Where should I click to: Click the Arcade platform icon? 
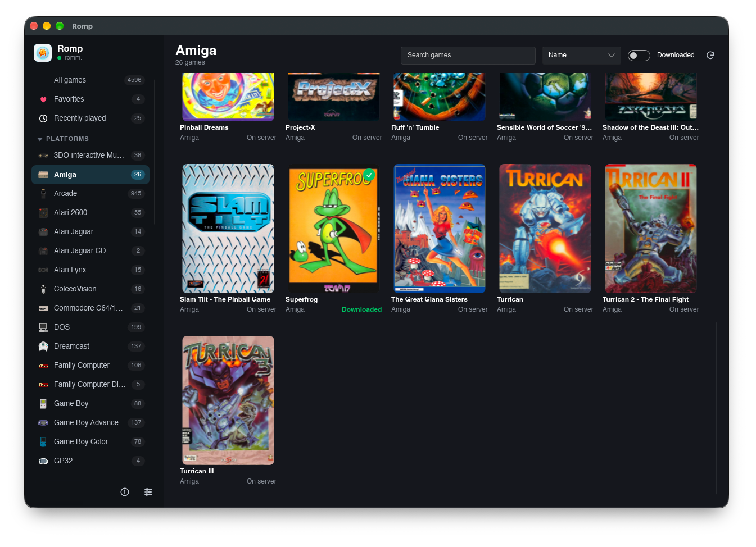[43, 194]
